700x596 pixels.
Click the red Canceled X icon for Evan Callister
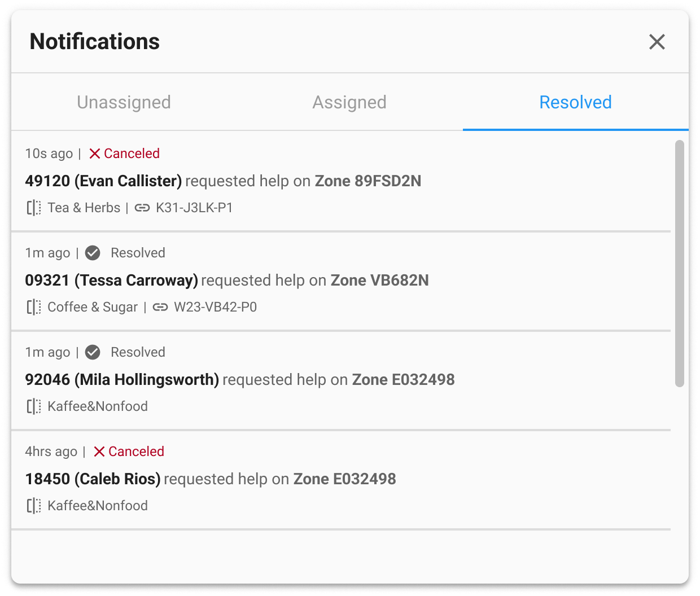coord(95,154)
